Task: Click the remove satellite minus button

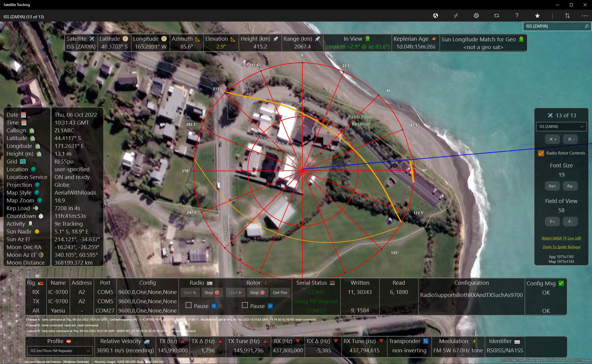Action: (x=570, y=139)
